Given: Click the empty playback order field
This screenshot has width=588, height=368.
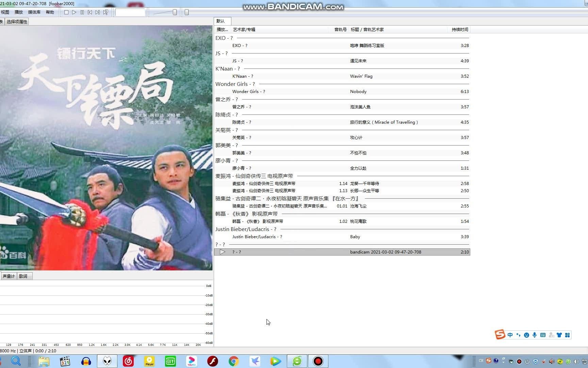Looking at the screenshot, I should click(x=130, y=12).
